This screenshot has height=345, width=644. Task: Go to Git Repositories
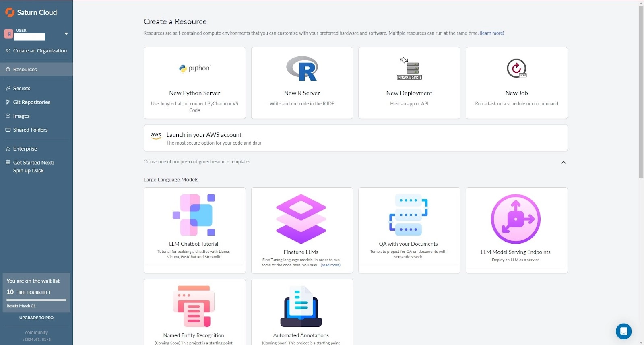[x=32, y=102]
